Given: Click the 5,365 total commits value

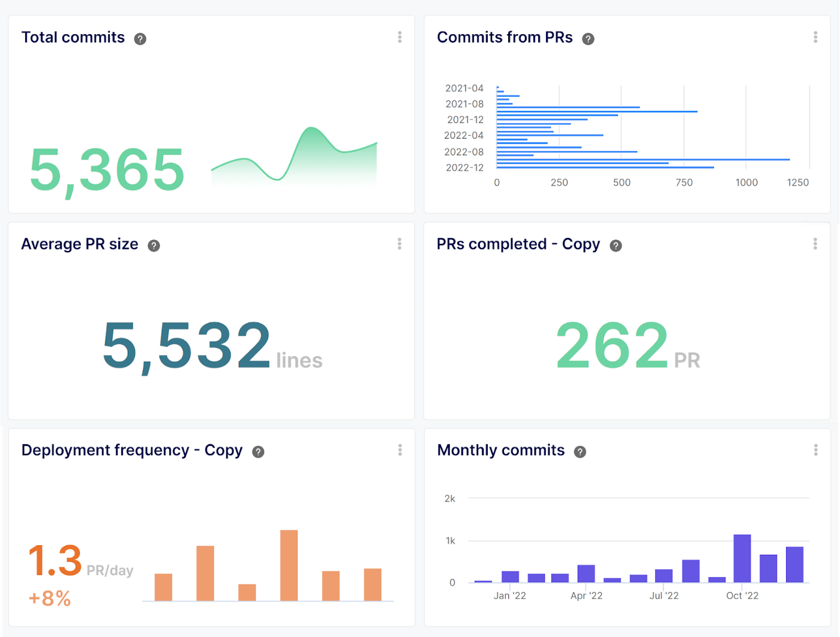Looking at the screenshot, I should point(107,171).
